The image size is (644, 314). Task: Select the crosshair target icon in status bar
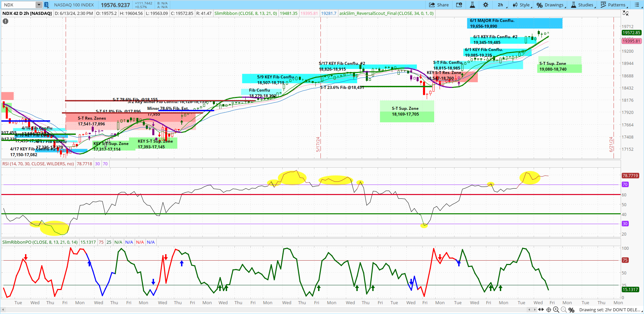(549, 310)
